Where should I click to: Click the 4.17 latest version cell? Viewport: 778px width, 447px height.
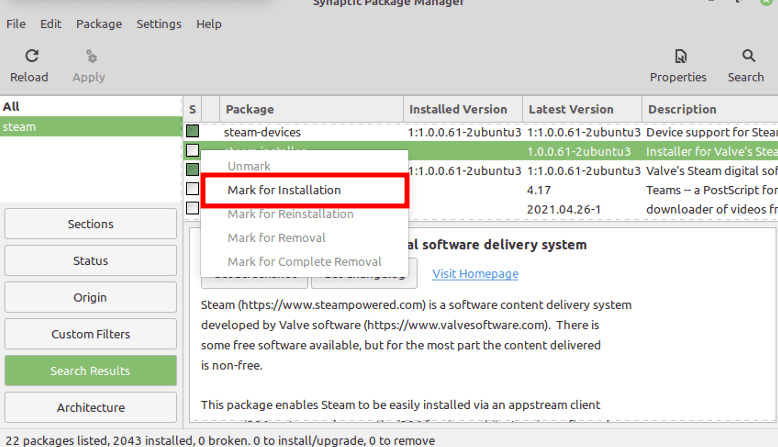[x=539, y=190]
